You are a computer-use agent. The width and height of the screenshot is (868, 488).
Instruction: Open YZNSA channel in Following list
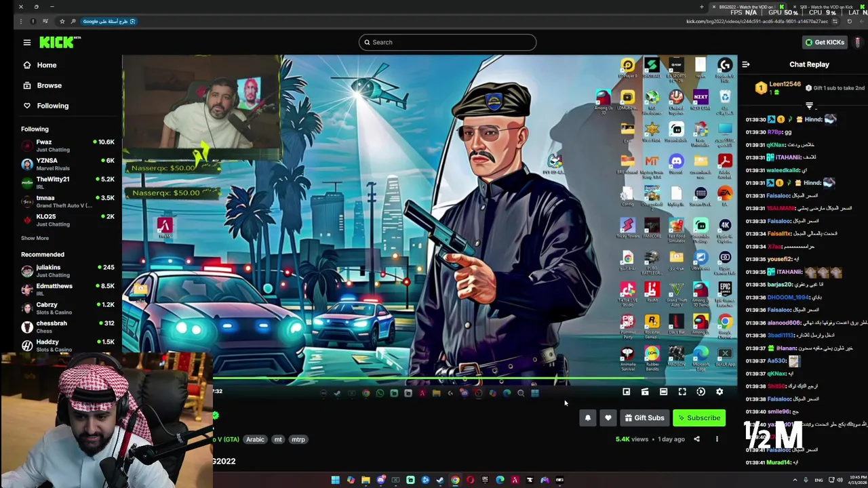click(68, 164)
